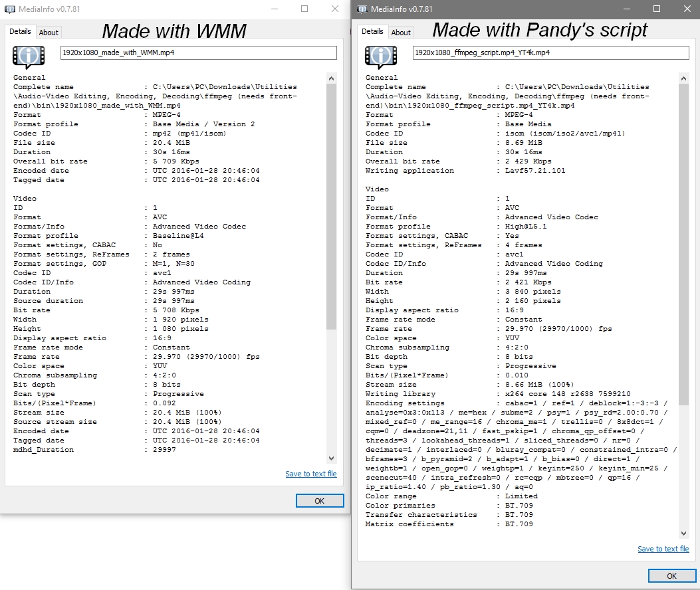Click 'isom (isom/iso2/avc1/mp41)' Codec ID value
Viewport: 700px width, 590px height.
coord(565,134)
